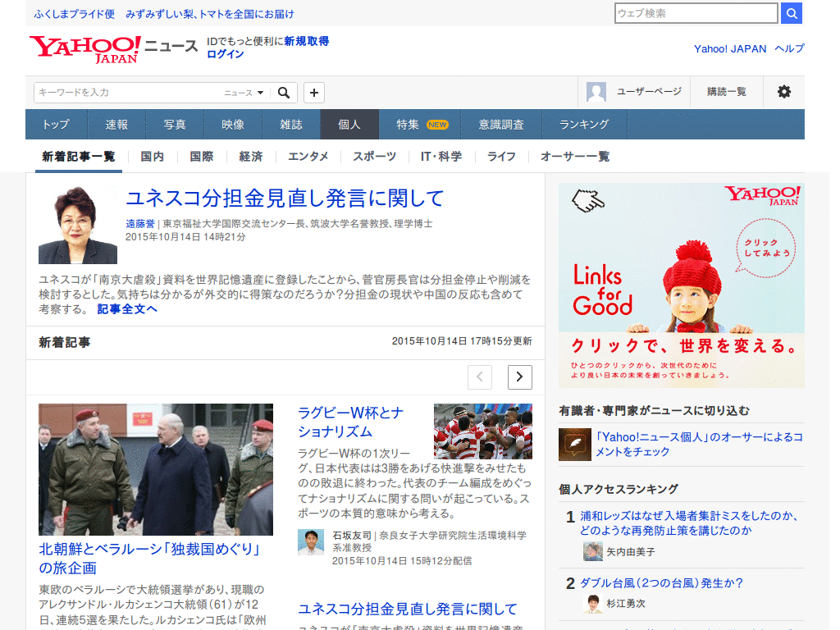840x630 pixels.
Task: Select the スポーツ category
Action: (374, 157)
